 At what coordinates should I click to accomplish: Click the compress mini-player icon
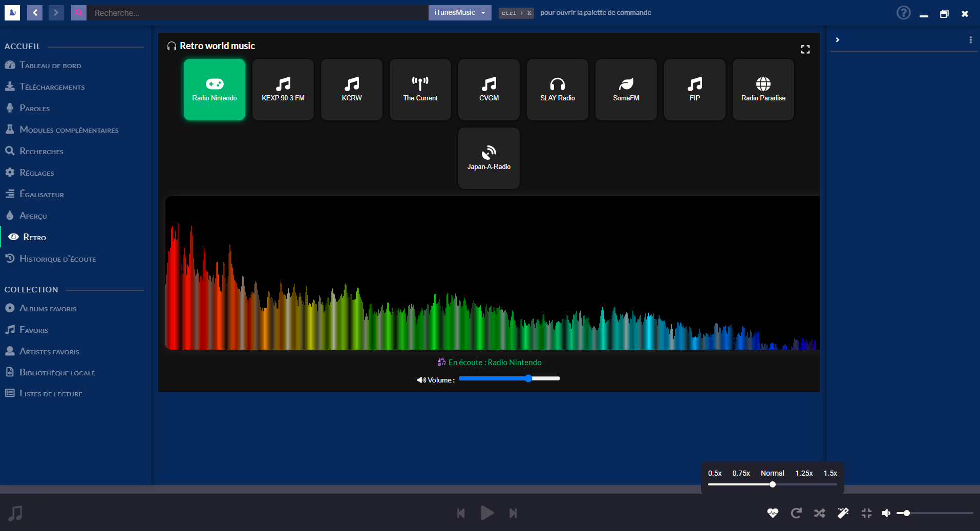pos(866,513)
